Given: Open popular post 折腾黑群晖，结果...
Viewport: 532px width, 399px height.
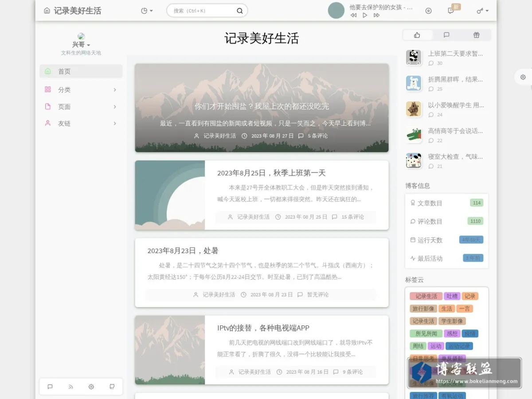Looking at the screenshot, I should tap(455, 79).
